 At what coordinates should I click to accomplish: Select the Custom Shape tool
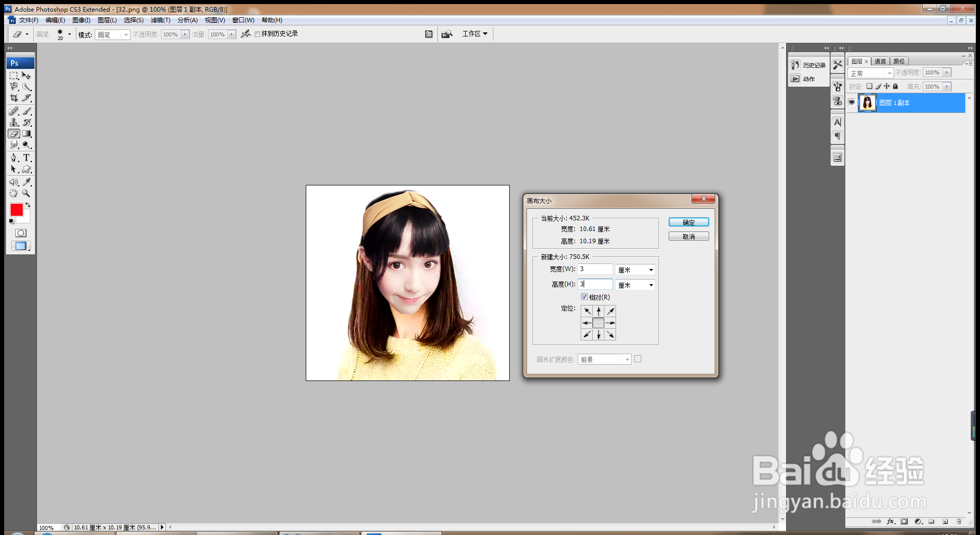coord(27,169)
